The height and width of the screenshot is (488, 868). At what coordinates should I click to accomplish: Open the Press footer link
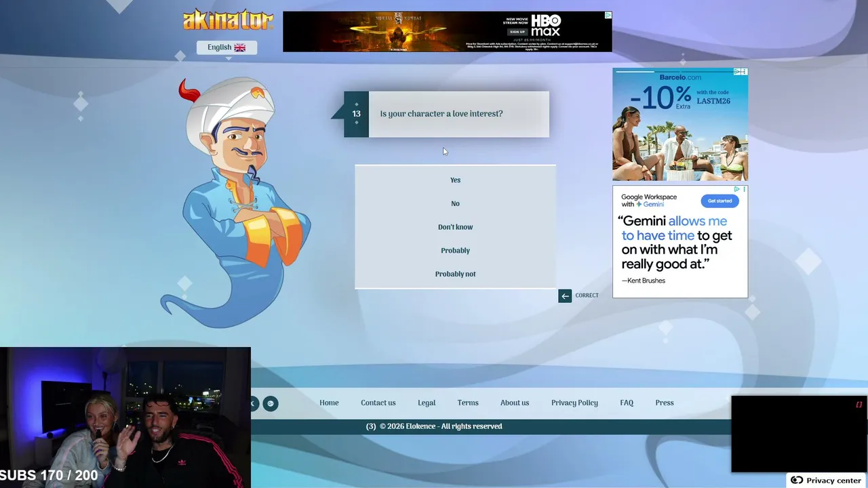coord(665,403)
